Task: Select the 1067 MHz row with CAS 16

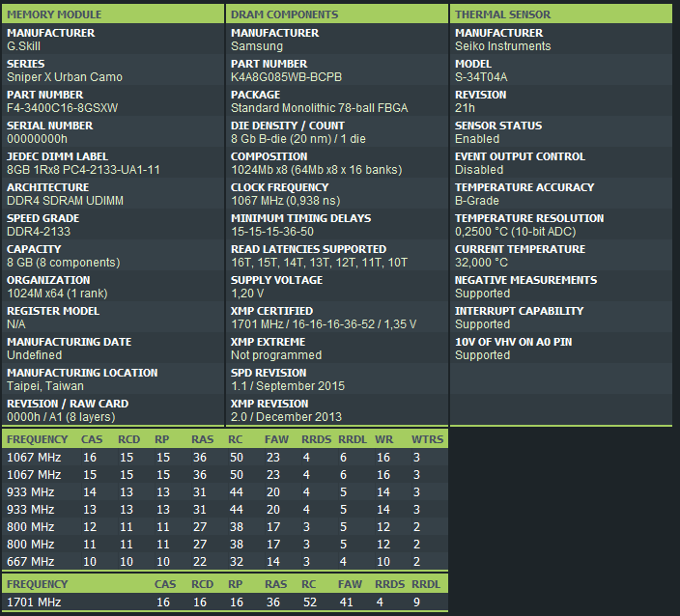Action: [x=225, y=457]
